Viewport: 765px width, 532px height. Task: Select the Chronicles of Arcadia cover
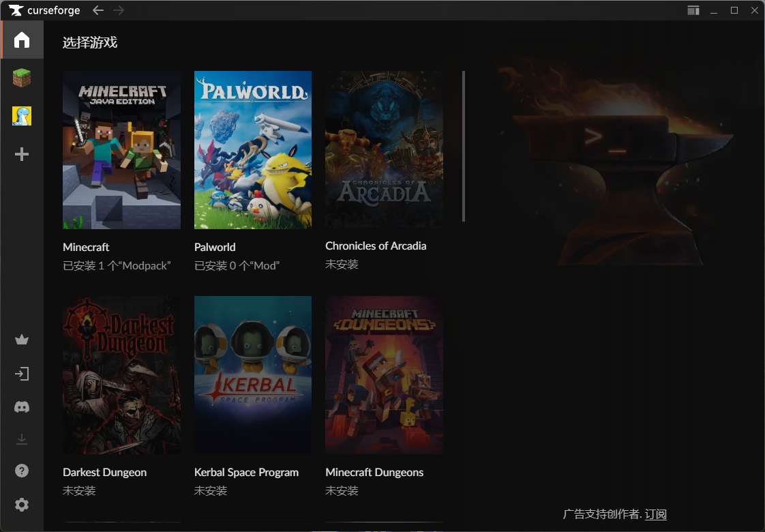384,149
